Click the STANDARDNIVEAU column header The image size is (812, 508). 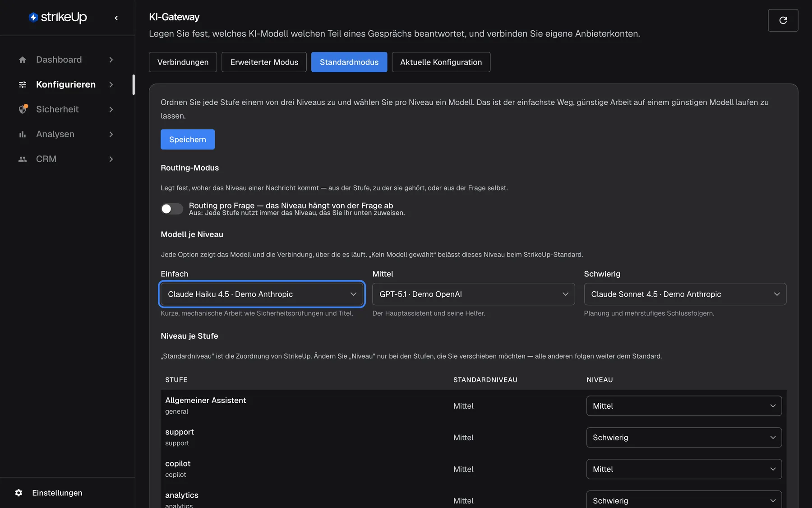coord(485,380)
